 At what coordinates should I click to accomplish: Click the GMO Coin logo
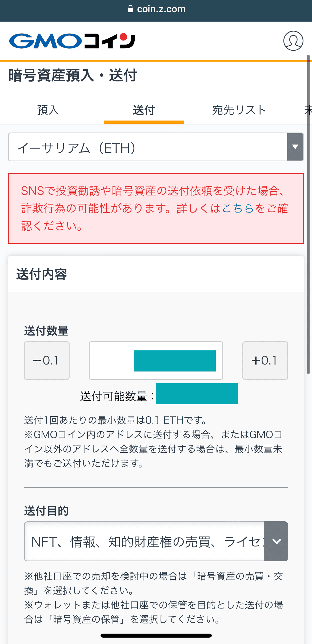coord(72,41)
